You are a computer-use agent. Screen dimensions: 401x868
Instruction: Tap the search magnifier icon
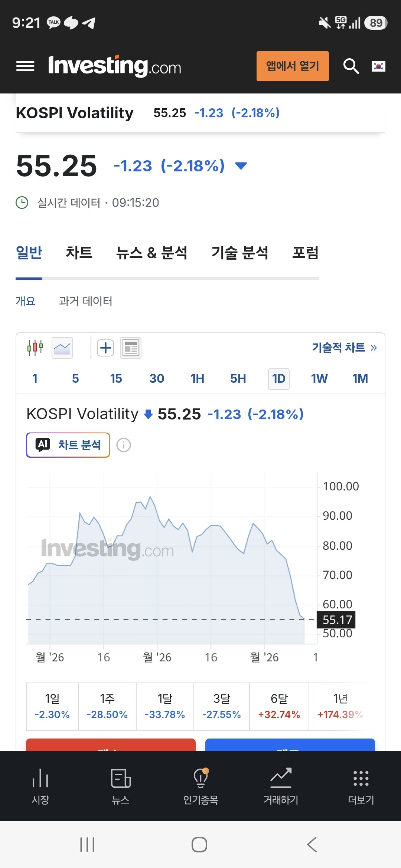click(351, 66)
